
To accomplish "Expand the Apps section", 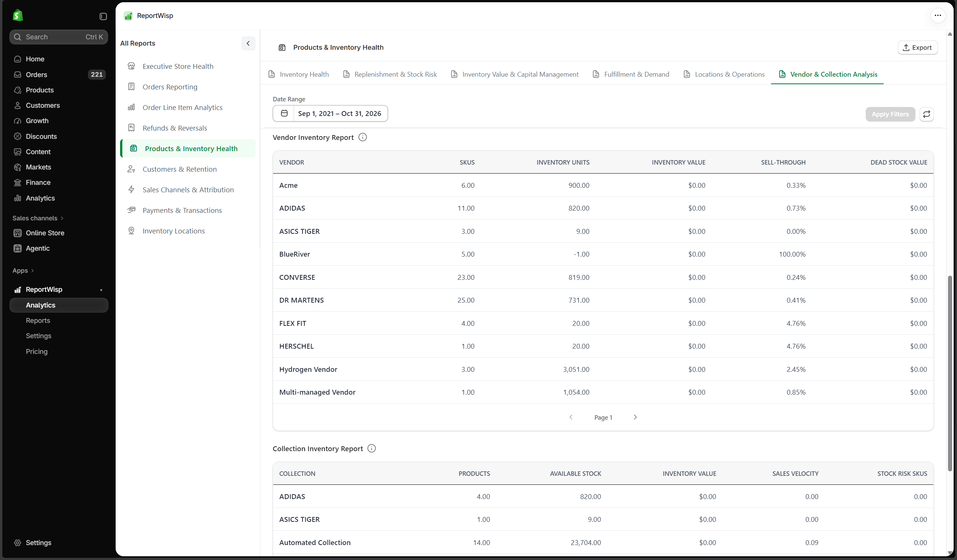I will click(x=23, y=271).
